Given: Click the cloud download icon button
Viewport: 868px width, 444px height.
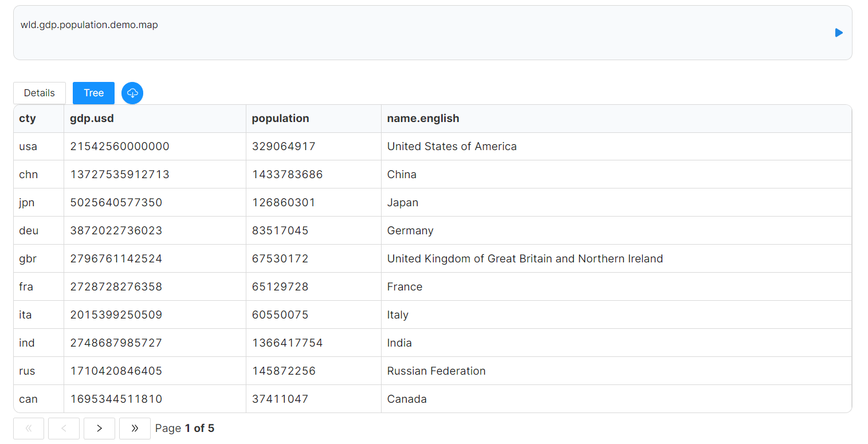Looking at the screenshot, I should pyautogui.click(x=132, y=93).
